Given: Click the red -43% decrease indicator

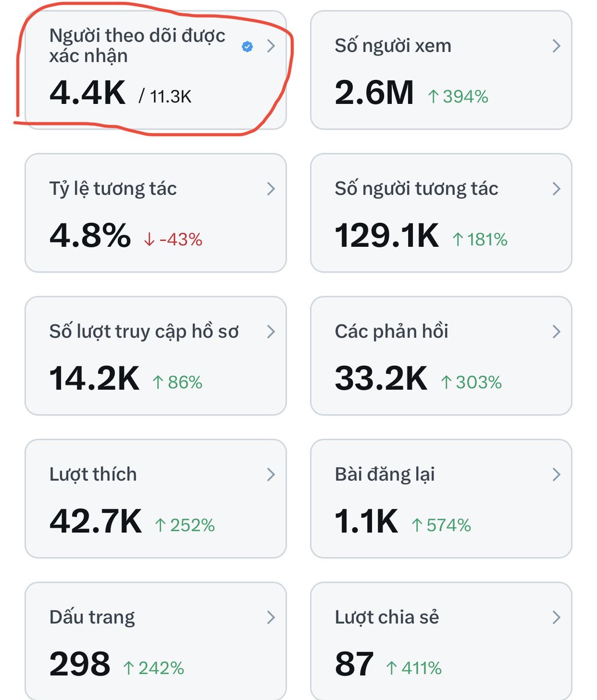Looking at the screenshot, I should 173,239.
